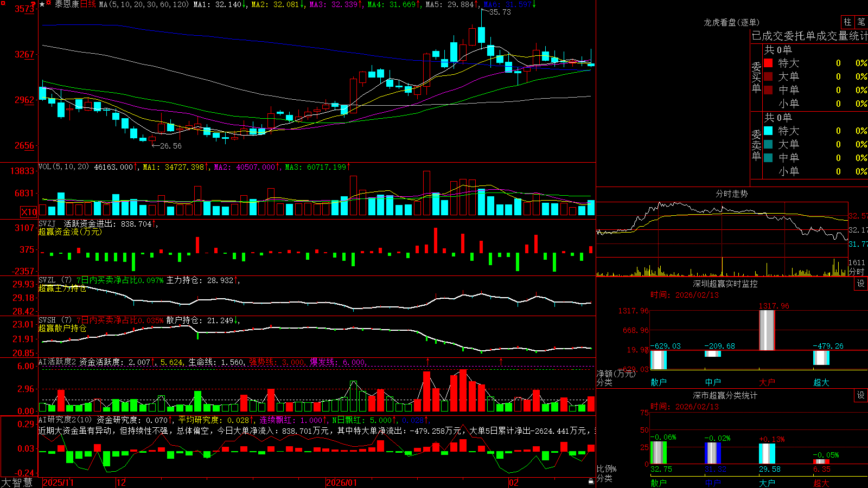This screenshot has width=868, height=488.
Task: Click the tall 大户 bar showing 1317.96
Action: point(767,330)
